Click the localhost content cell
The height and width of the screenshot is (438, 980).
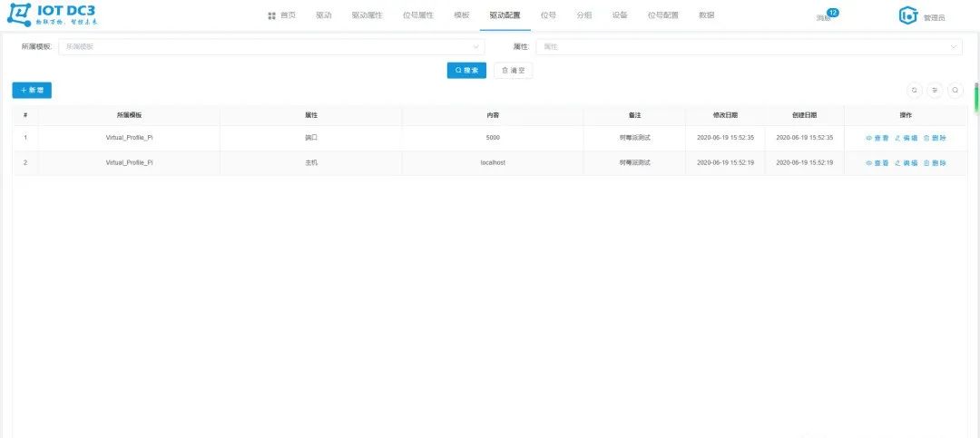coord(493,162)
